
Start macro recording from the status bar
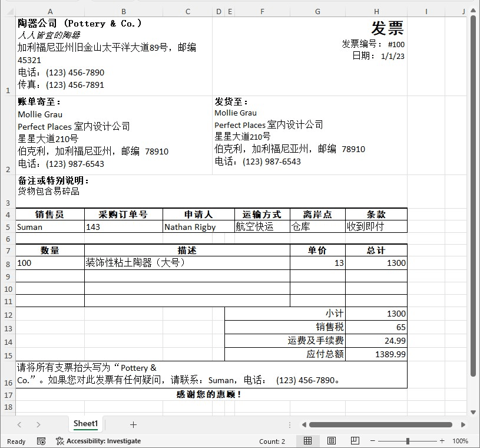pyautogui.click(x=41, y=441)
